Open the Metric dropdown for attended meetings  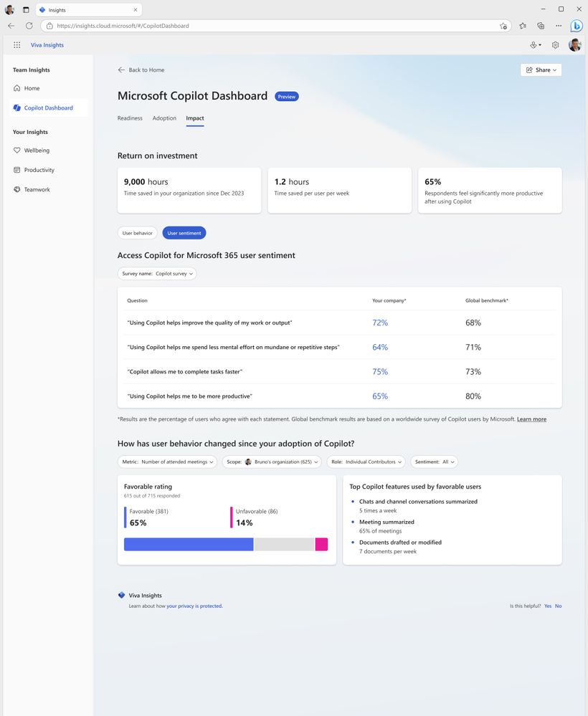coord(167,462)
